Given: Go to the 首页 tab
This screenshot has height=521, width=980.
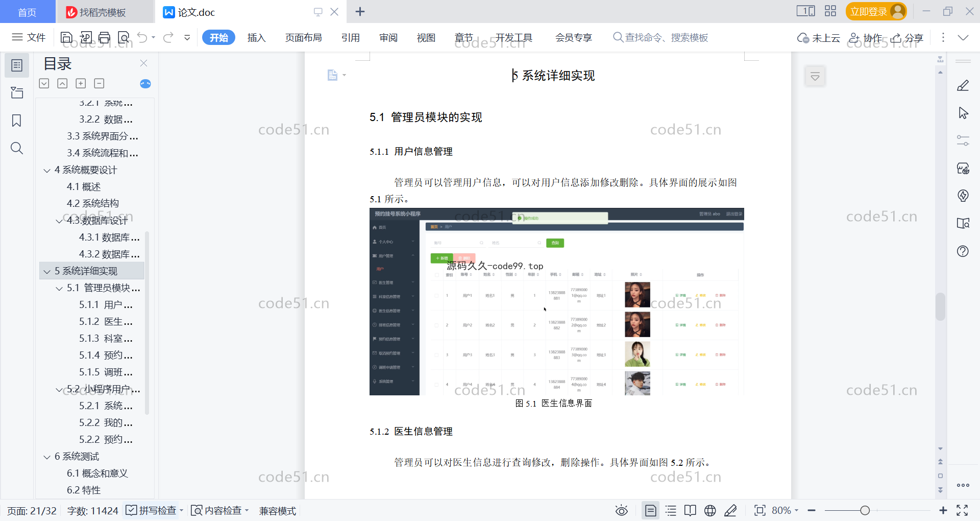Looking at the screenshot, I should (27, 12).
